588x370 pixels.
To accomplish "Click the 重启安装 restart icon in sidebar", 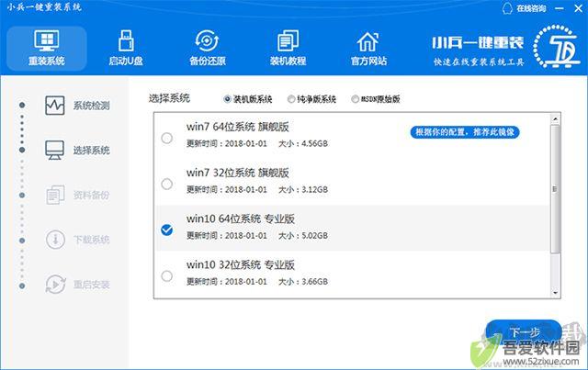I will (55, 284).
